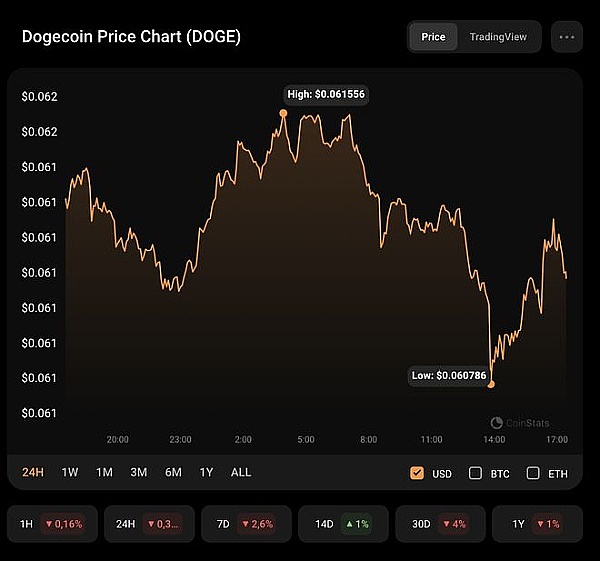Click the Low price marker dot
This screenshot has height=561, width=600.
[x=491, y=384]
